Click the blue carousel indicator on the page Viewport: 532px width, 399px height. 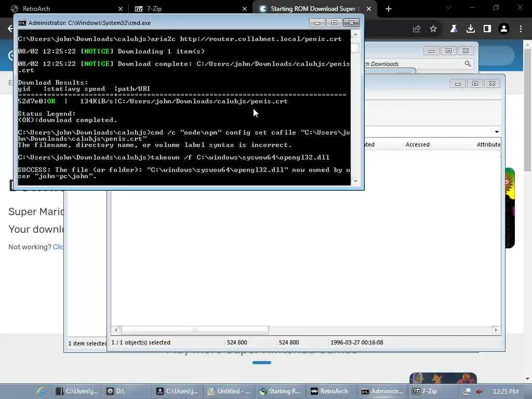[262, 363]
